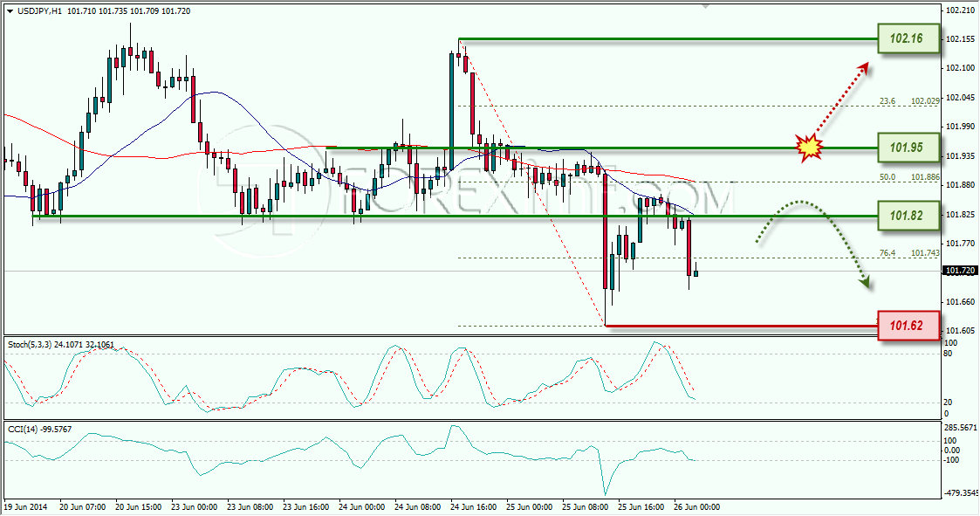
Task: Click the 102.045 price scale value
Action: [x=961, y=98]
